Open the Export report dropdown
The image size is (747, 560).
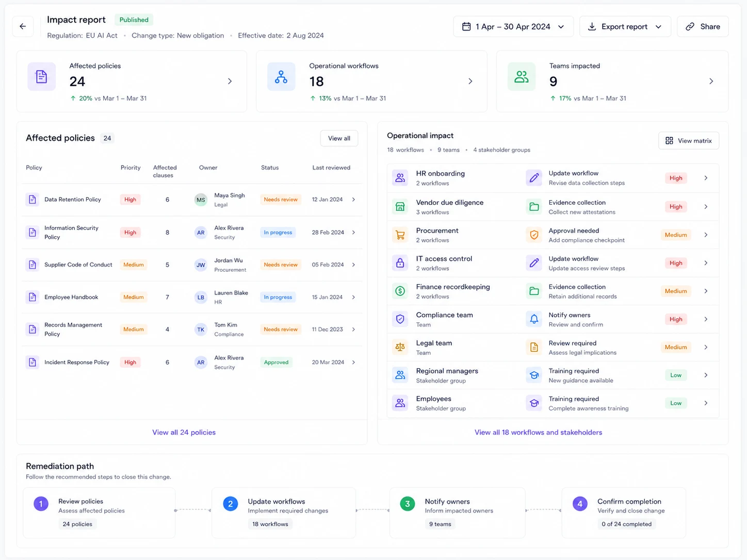click(625, 26)
